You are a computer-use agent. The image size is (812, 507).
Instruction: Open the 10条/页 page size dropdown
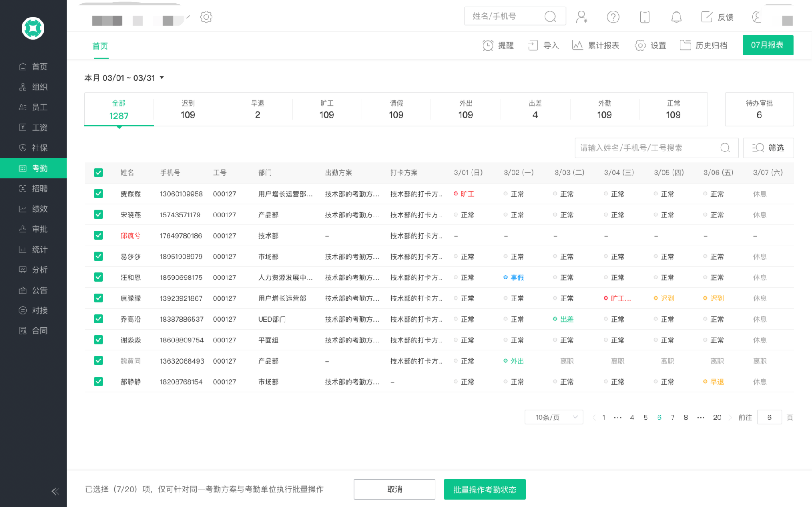[x=554, y=417]
